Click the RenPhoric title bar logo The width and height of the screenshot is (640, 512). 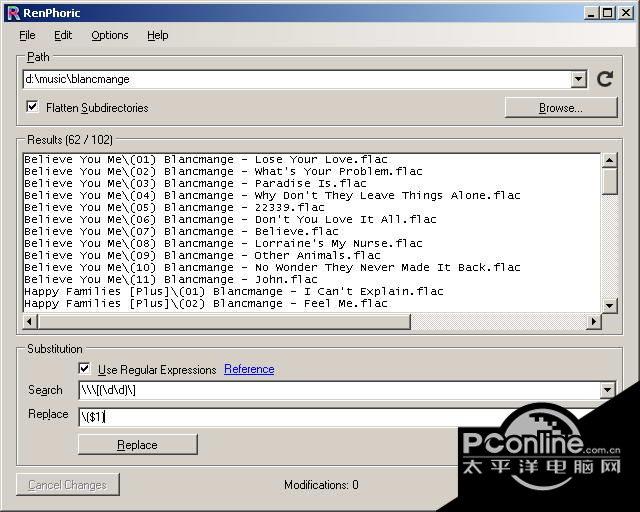pos(13,13)
